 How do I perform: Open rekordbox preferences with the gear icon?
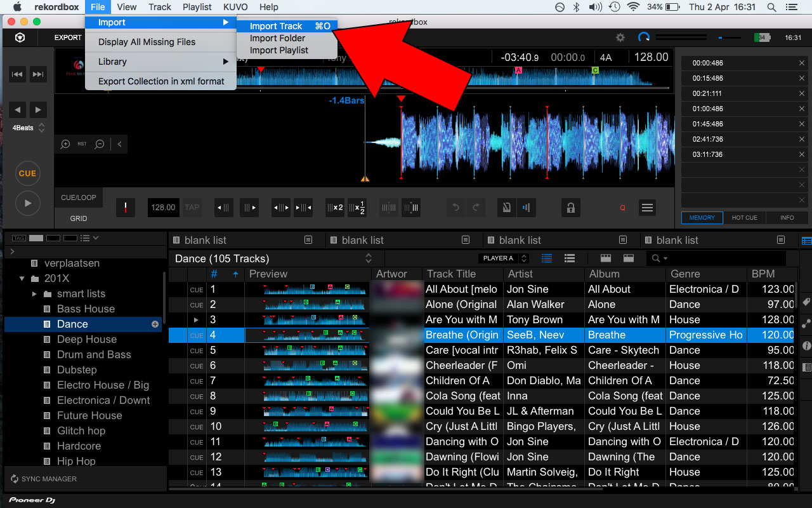pos(620,37)
